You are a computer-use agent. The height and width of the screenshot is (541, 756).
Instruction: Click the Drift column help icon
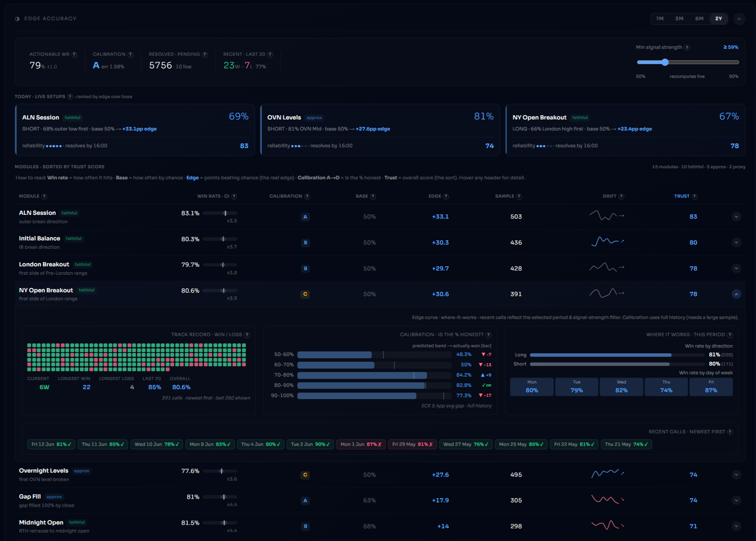[x=621, y=196]
